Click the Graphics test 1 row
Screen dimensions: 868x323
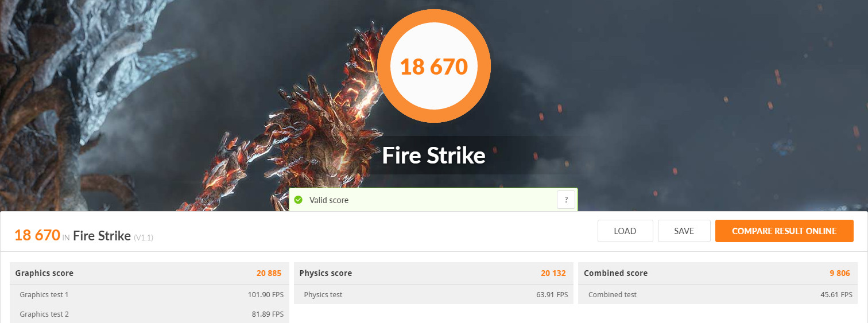point(150,294)
